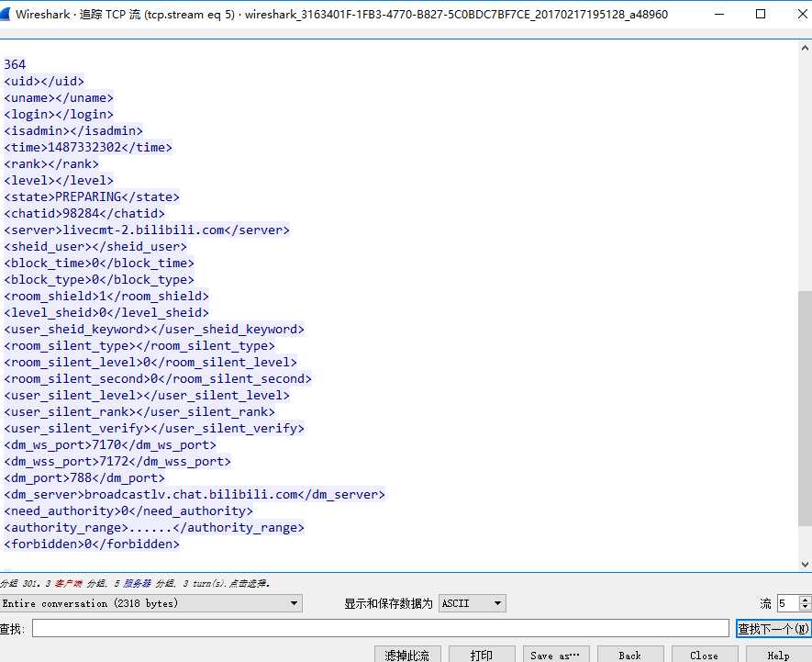Screen dimensions: 812x662
Task: Click the uid line
Action: coord(44,81)
